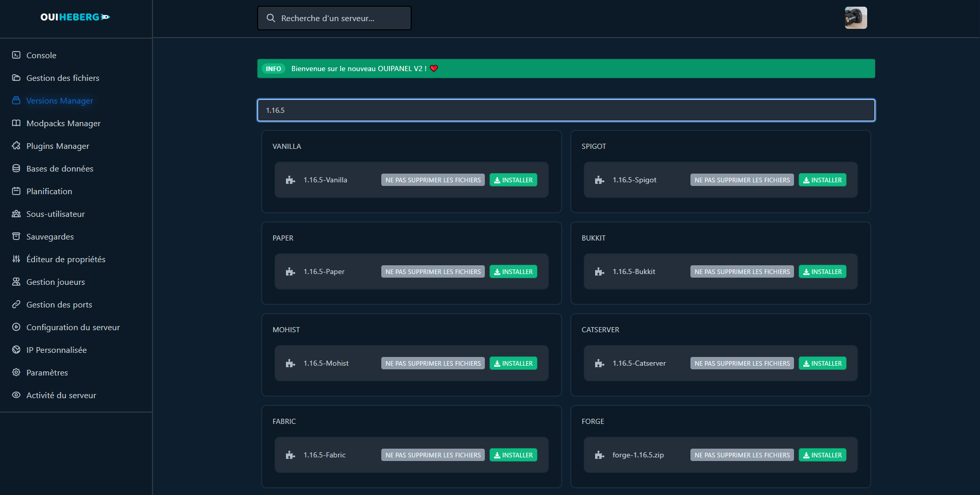Install the 1.16.5-Vanilla version
The width and height of the screenshot is (980, 495).
513,180
